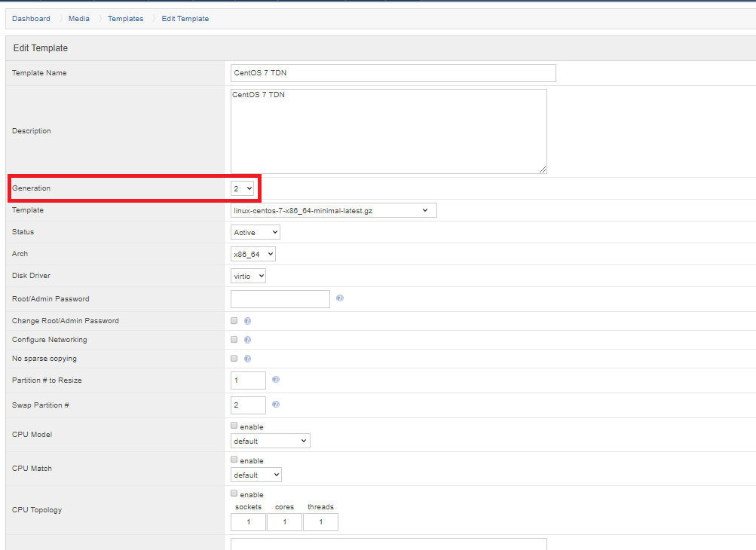The image size is (756, 550).
Task: Go to Dashboard breadcrumb
Action: click(31, 18)
